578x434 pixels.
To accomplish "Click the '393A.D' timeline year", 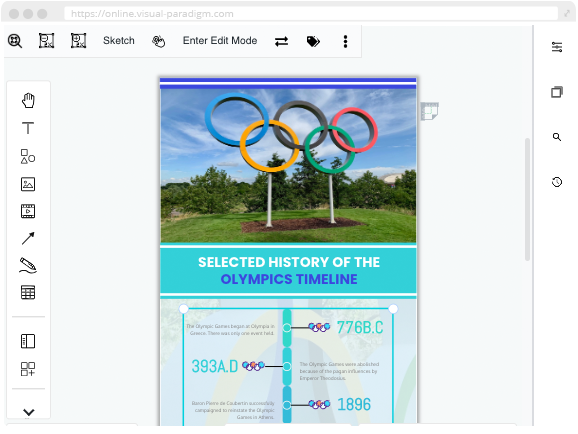I will pyautogui.click(x=215, y=366).
